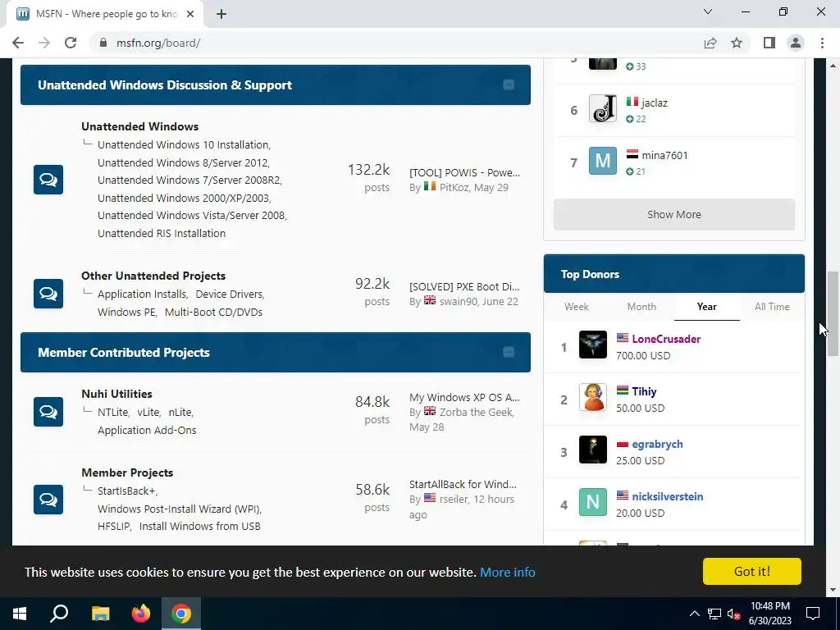840x630 pixels.
Task: Open Unattended Windows 7/Server 2008R2 subforum
Action: (189, 180)
